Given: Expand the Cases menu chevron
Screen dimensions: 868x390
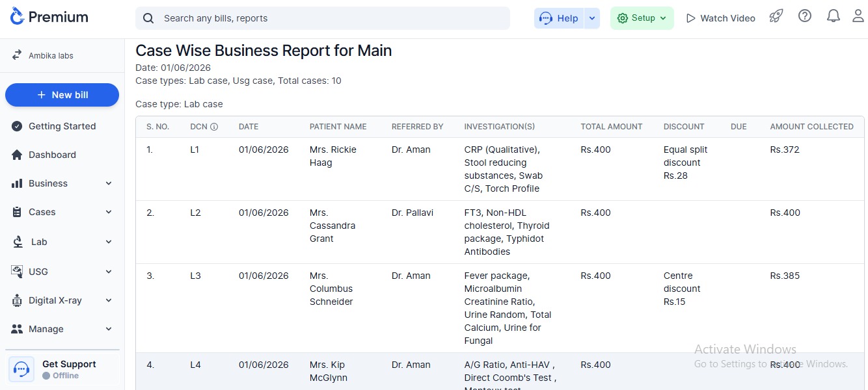Looking at the screenshot, I should tap(109, 212).
